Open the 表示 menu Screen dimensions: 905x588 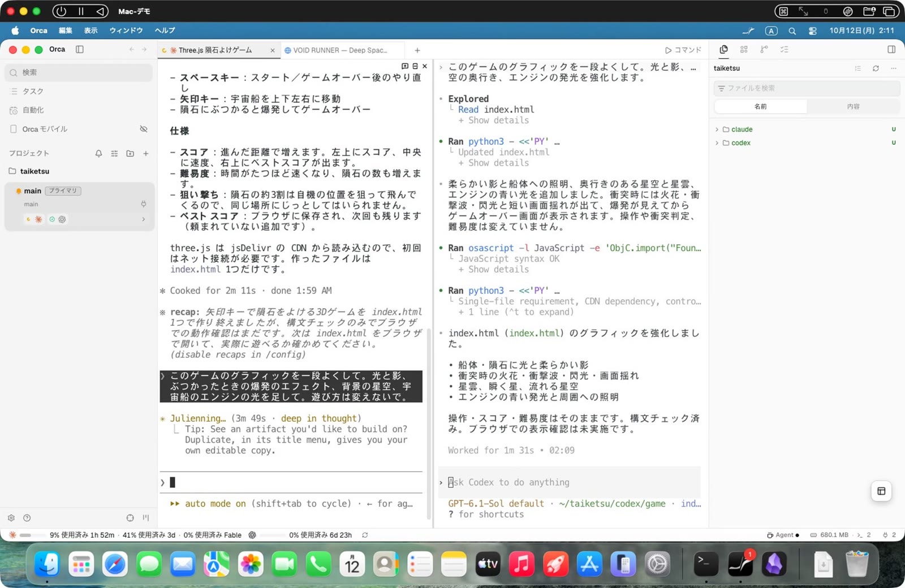click(90, 31)
